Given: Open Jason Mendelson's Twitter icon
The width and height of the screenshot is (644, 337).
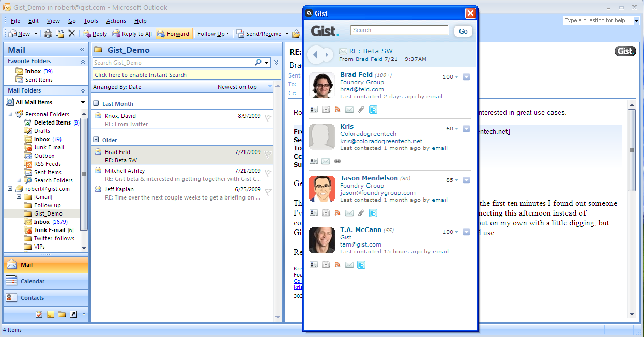Looking at the screenshot, I should [373, 213].
